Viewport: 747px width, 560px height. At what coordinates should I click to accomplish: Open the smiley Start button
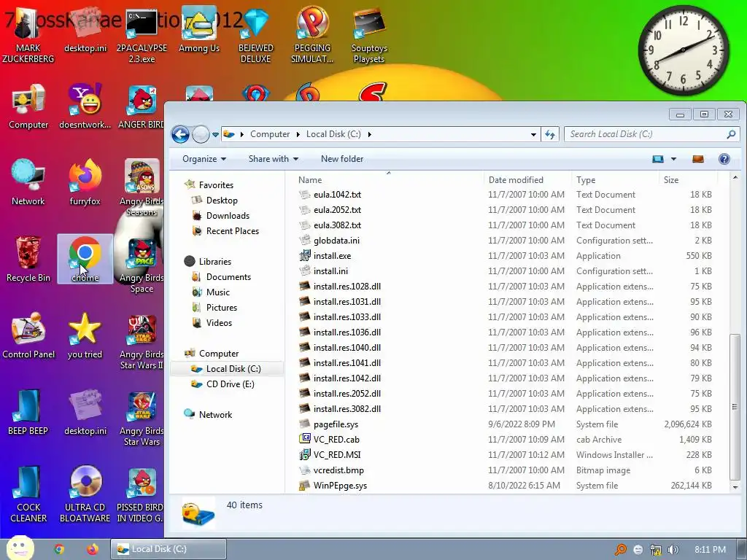point(20,548)
